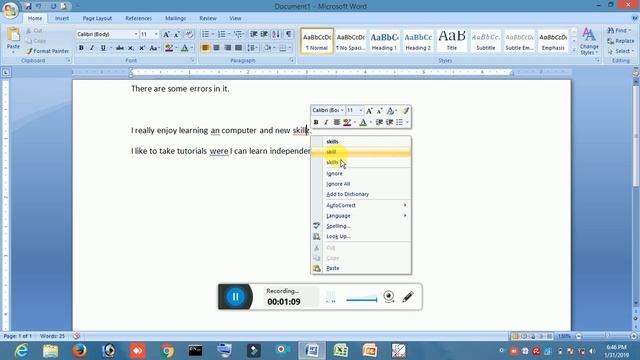Apply the Subtitle style

pyautogui.click(x=486, y=41)
